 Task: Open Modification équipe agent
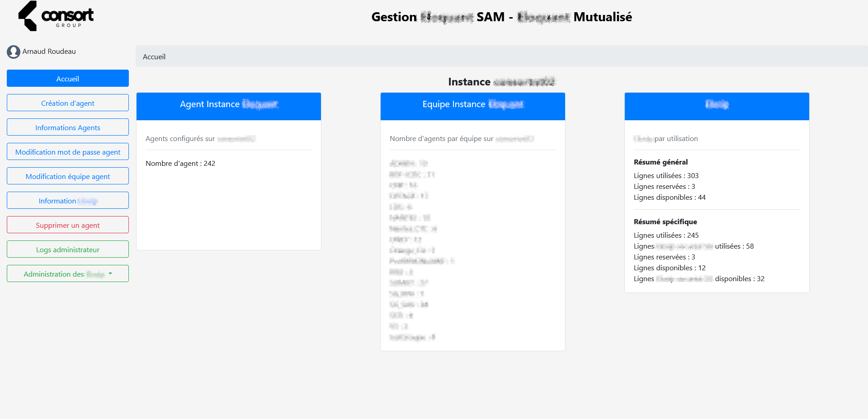68,176
